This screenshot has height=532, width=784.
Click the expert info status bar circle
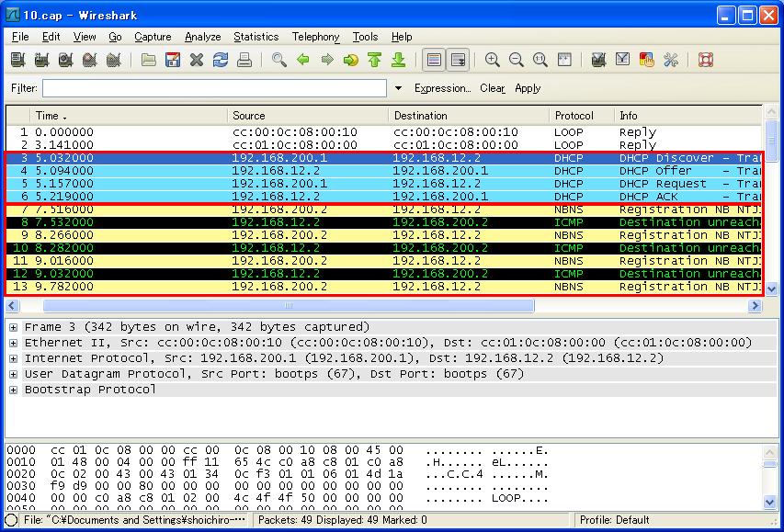click(11, 520)
